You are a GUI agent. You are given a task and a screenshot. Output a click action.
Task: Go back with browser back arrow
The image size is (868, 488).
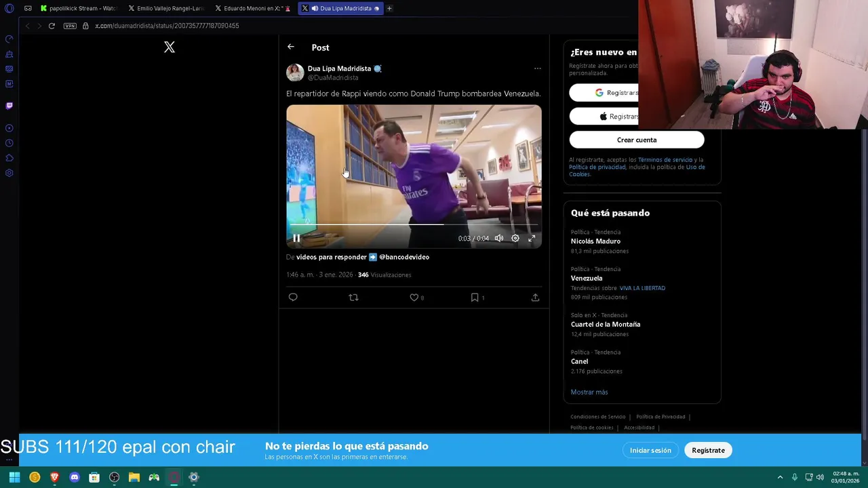pos(27,26)
